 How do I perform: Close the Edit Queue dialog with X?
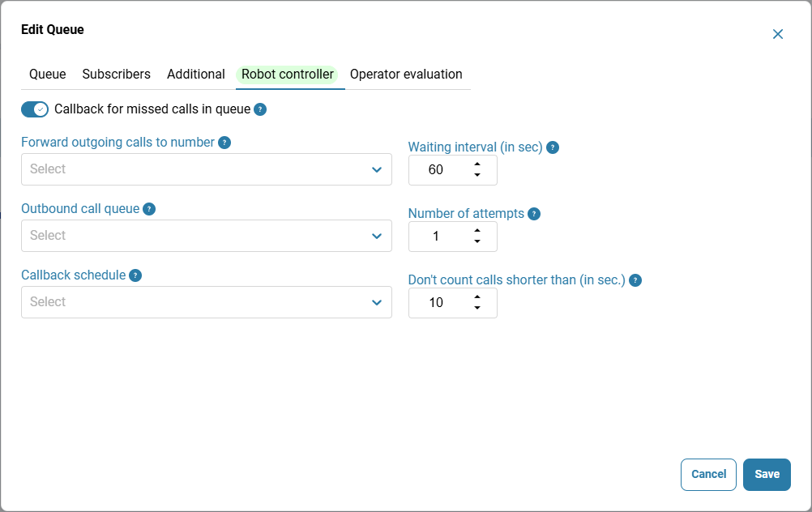tap(777, 34)
